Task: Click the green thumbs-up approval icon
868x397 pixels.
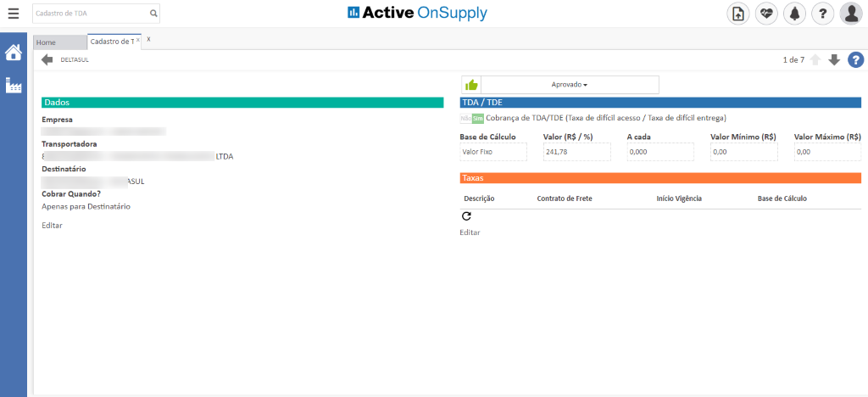Action: [x=470, y=85]
